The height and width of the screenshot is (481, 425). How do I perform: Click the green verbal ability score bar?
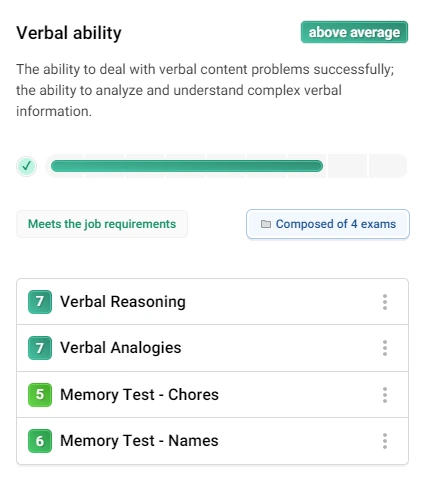point(187,166)
